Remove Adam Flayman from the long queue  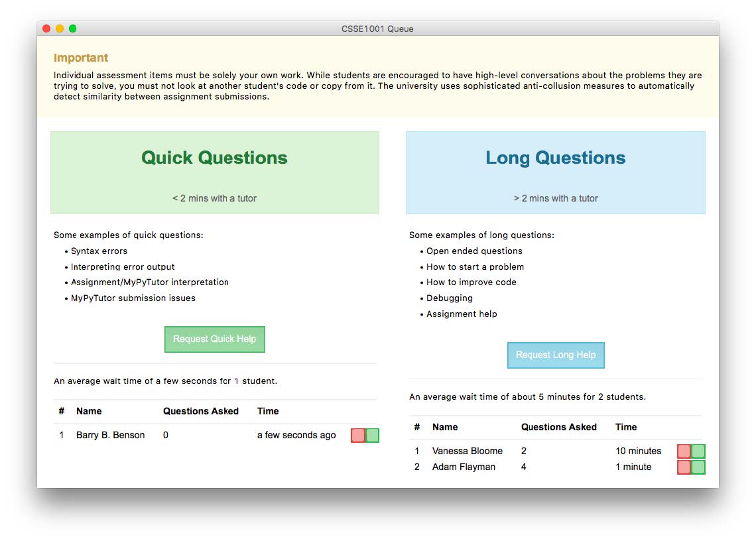click(x=682, y=467)
